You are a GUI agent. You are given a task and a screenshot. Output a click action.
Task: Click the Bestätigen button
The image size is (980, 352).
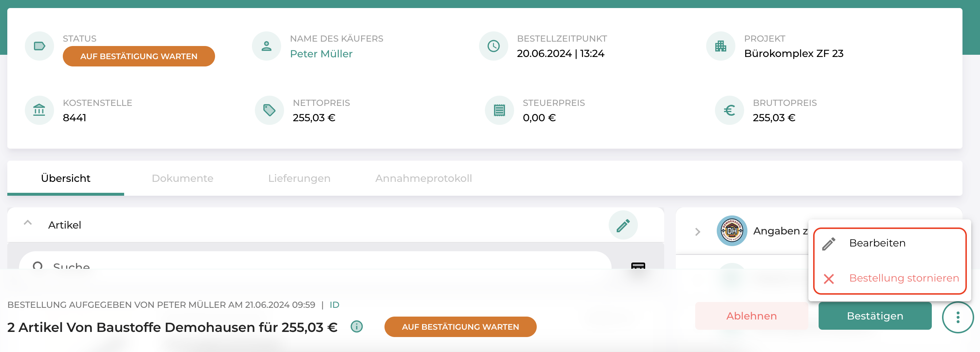[x=874, y=316]
